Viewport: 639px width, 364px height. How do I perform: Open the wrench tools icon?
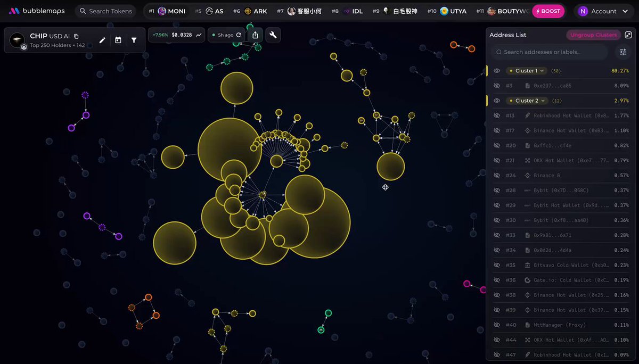pyautogui.click(x=273, y=35)
